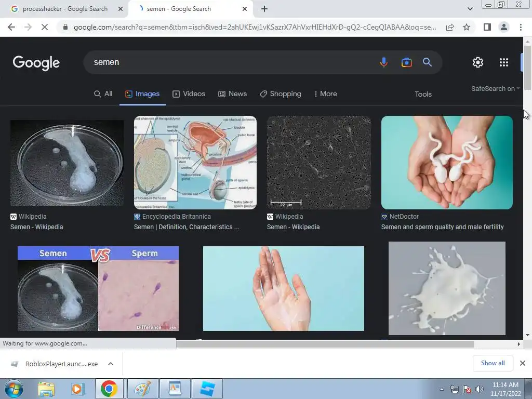Screen dimensions: 532x399
Task: Switch to the Shopping tab
Action: pos(281,94)
